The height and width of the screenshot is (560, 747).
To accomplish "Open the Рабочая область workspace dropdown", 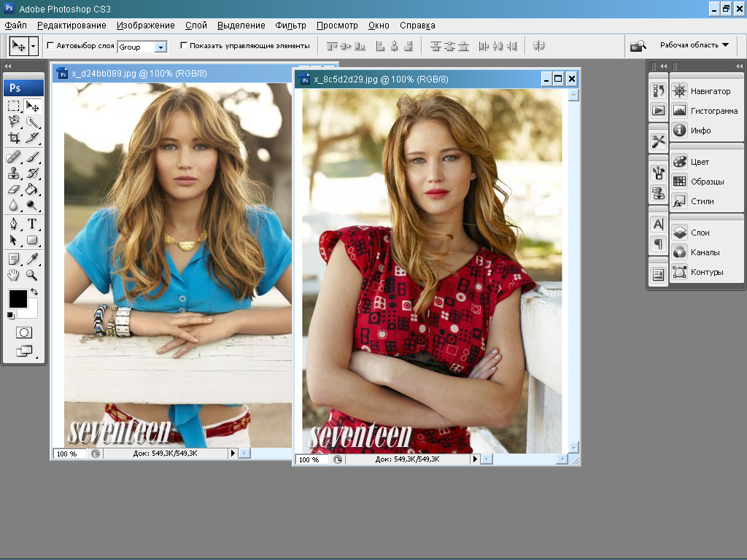I will pos(694,44).
